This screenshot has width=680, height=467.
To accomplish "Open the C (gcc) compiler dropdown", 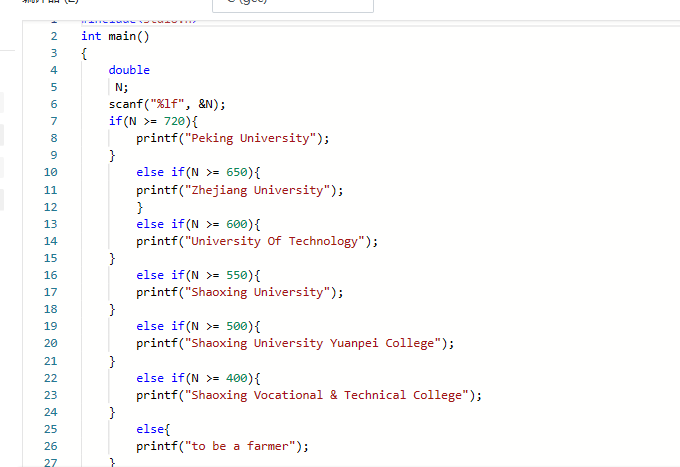I will pos(293,4).
